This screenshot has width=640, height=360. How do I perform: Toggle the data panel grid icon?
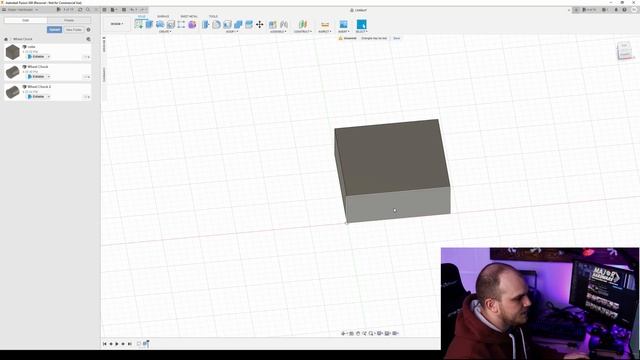point(104,9)
